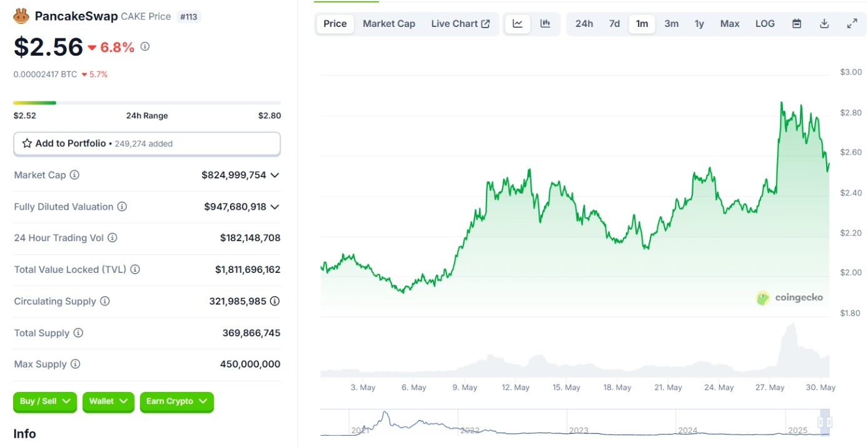This screenshot has height=447, width=868.
Task: Set chart range to 3m
Action: (672, 24)
